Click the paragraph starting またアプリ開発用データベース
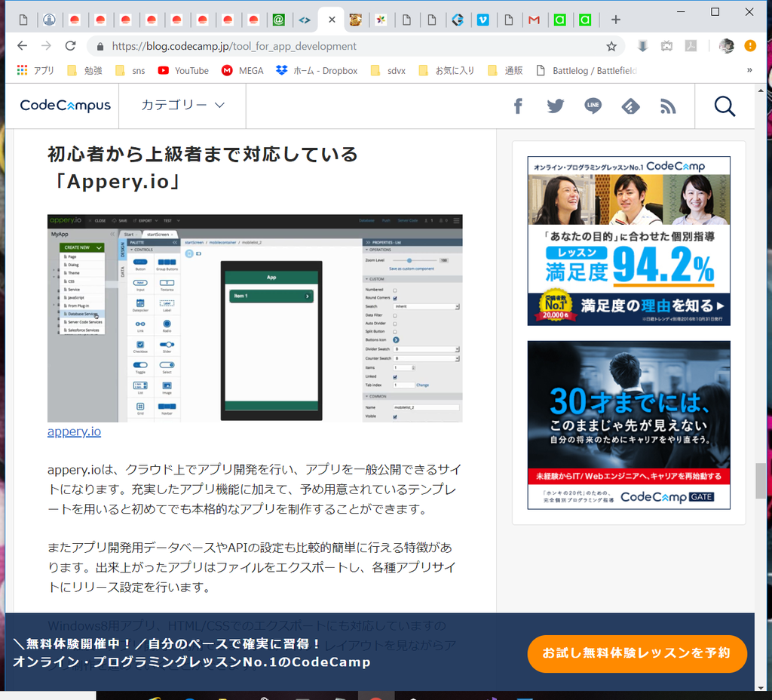Viewport: 772px width, 700px height. [x=251, y=567]
